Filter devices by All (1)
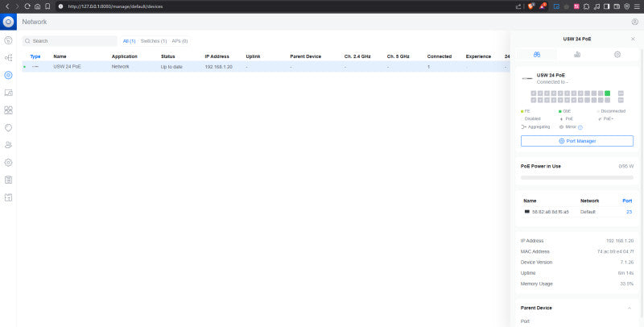Viewport: 644px width, 327px height. coord(130,41)
